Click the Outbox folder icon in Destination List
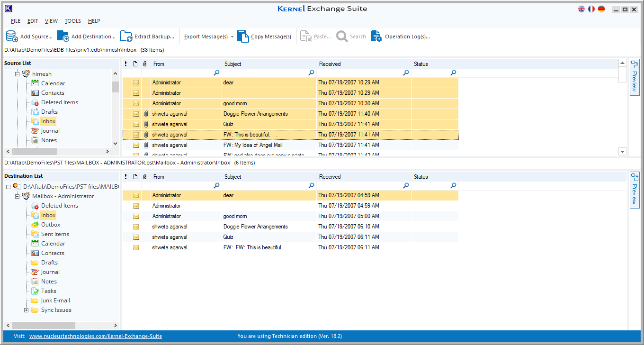Viewport: 644px width, 346px height. pos(35,225)
